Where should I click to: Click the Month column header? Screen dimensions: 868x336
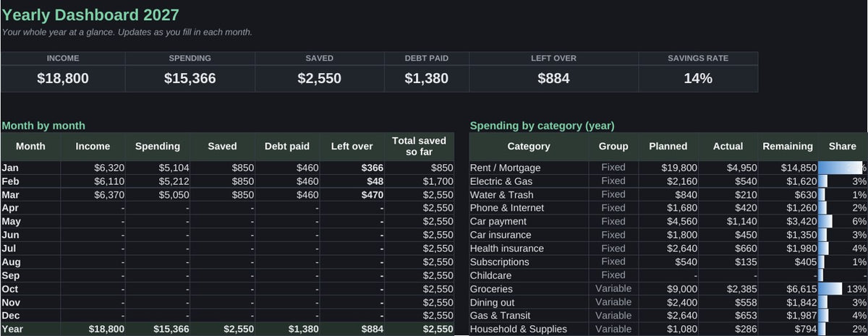pos(30,146)
